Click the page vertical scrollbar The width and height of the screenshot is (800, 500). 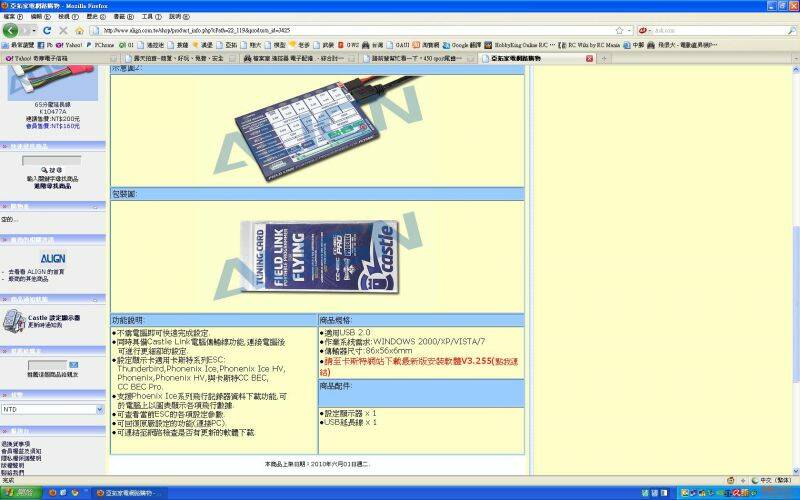coord(796,271)
